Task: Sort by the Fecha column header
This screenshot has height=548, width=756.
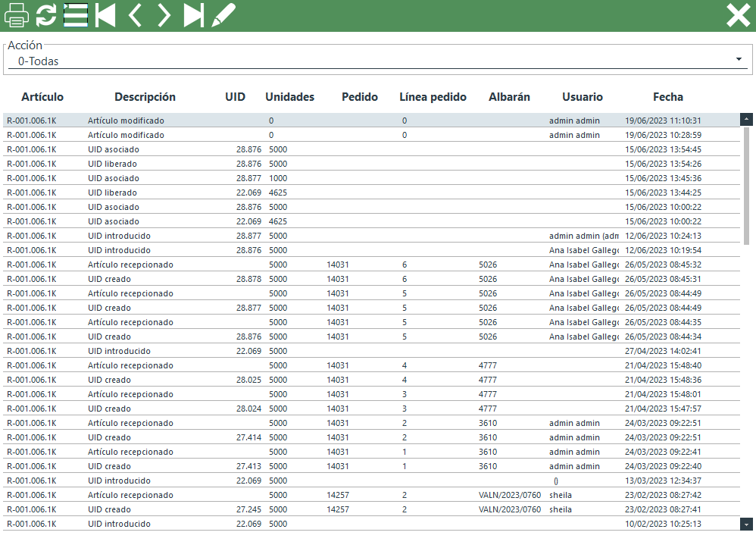Action: [x=667, y=97]
